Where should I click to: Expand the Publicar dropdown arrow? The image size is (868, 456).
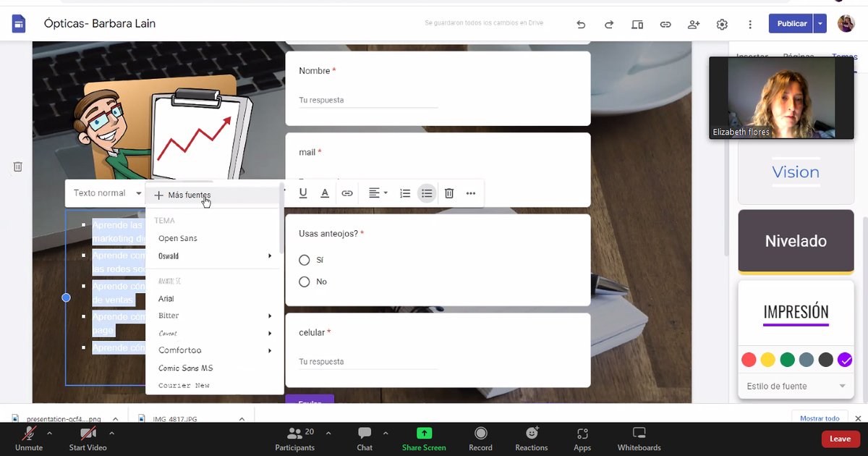coord(820,24)
